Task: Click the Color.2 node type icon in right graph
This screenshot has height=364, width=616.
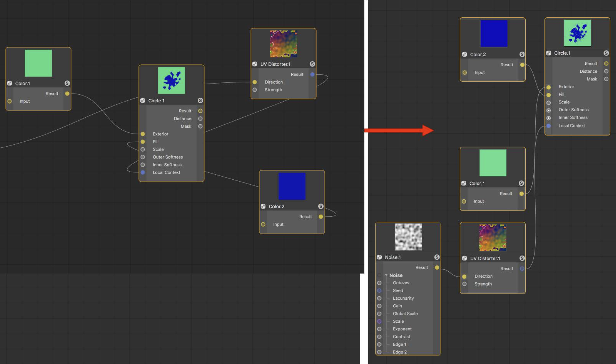Action: point(464,55)
